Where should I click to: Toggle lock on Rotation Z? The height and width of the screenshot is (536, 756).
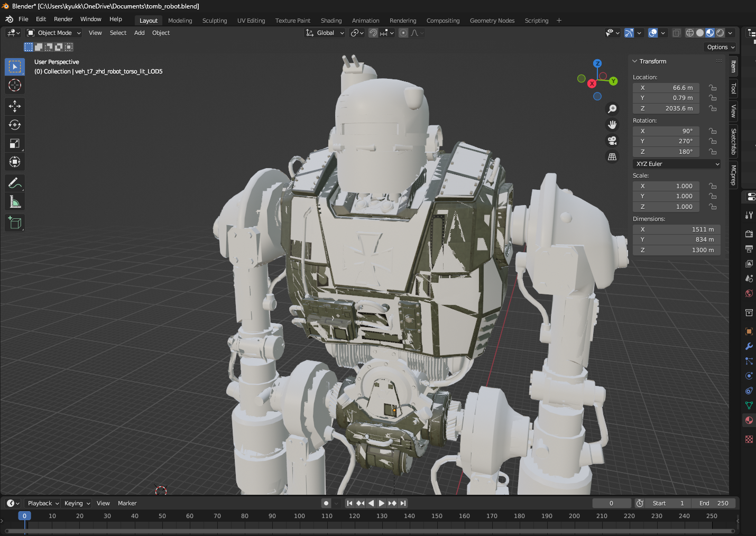coord(713,152)
